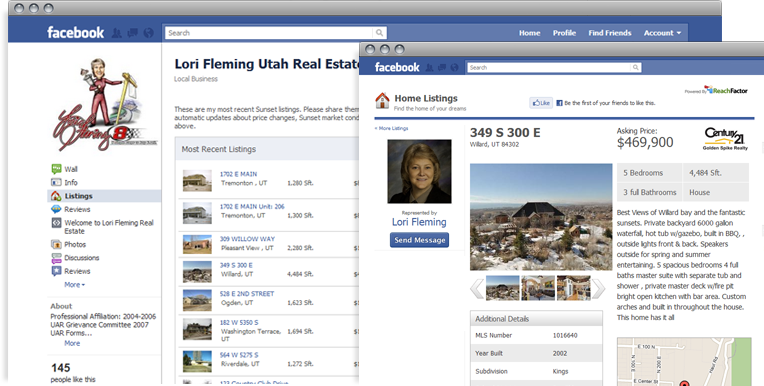Viewport: 764px width, 386px height.
Task: Open friend requests icon in front window header
Action: (x=429, y=68)
